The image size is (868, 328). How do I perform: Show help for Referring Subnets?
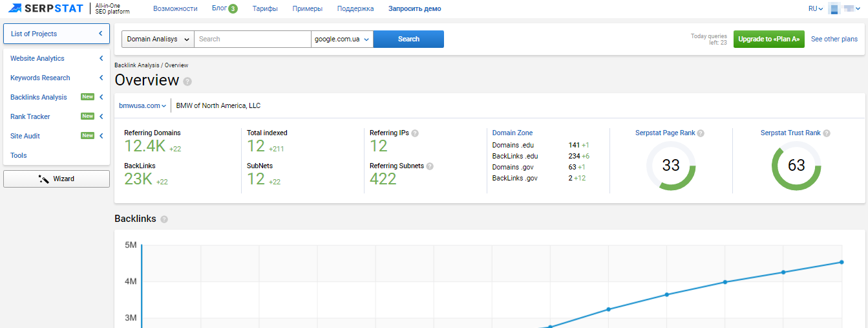(x=430, y=166)
